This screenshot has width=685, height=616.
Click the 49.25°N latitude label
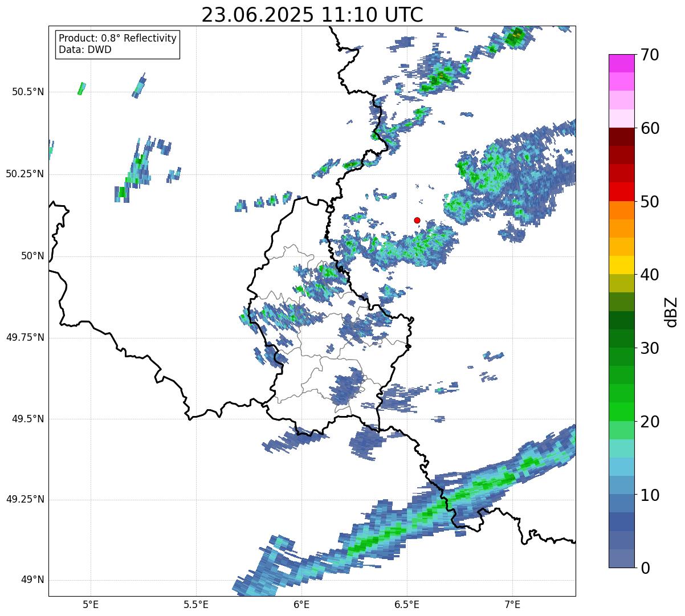25,499
